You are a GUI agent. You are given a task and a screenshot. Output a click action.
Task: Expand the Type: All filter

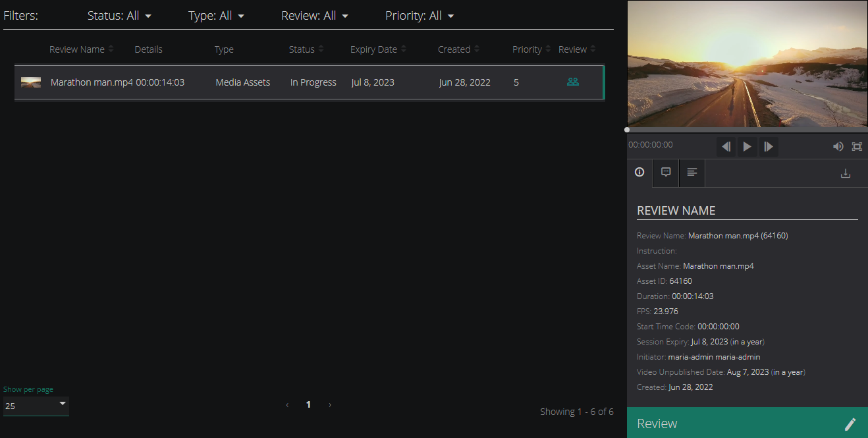point(216,16)
